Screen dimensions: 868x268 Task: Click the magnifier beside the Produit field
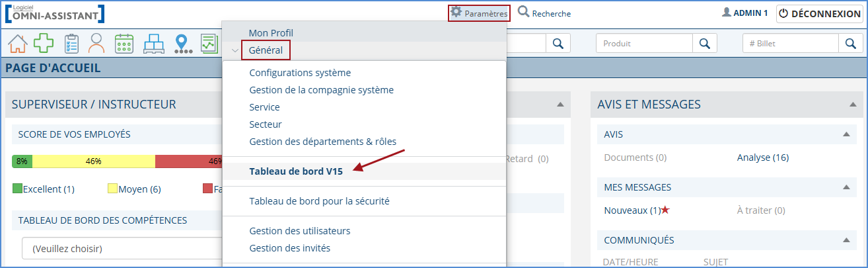click(x=704, y=44)
